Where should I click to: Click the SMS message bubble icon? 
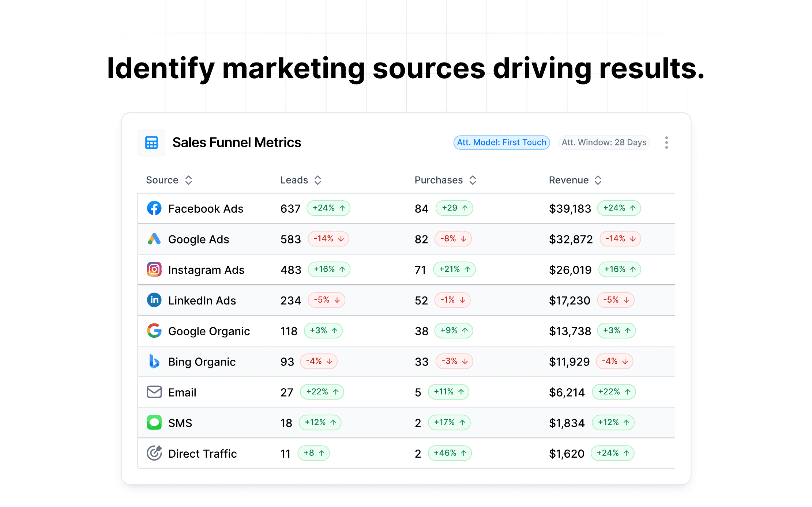154,423
